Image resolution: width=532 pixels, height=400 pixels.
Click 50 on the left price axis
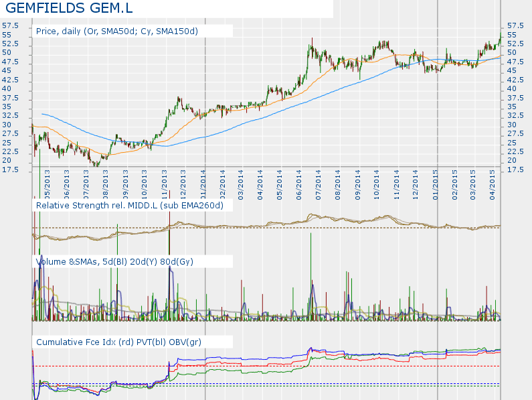click(7, 53)
